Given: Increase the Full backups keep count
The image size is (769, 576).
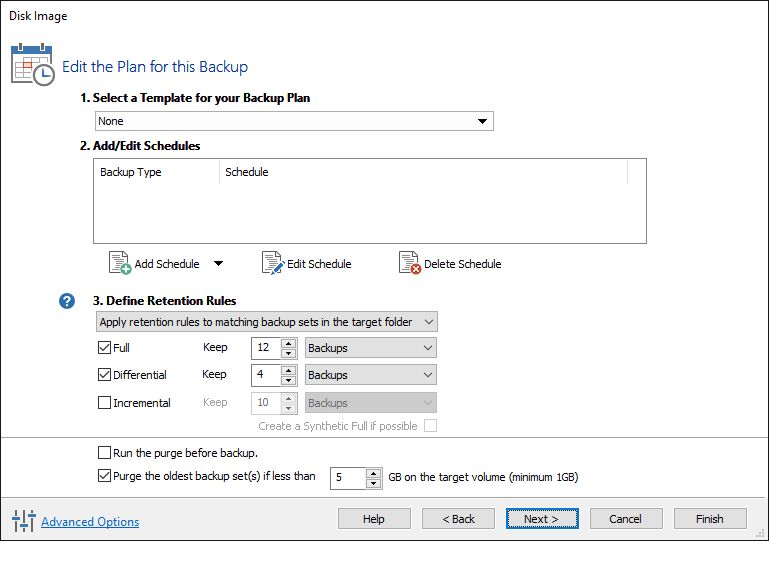Looking at the screenshot, I should [288, 343].
